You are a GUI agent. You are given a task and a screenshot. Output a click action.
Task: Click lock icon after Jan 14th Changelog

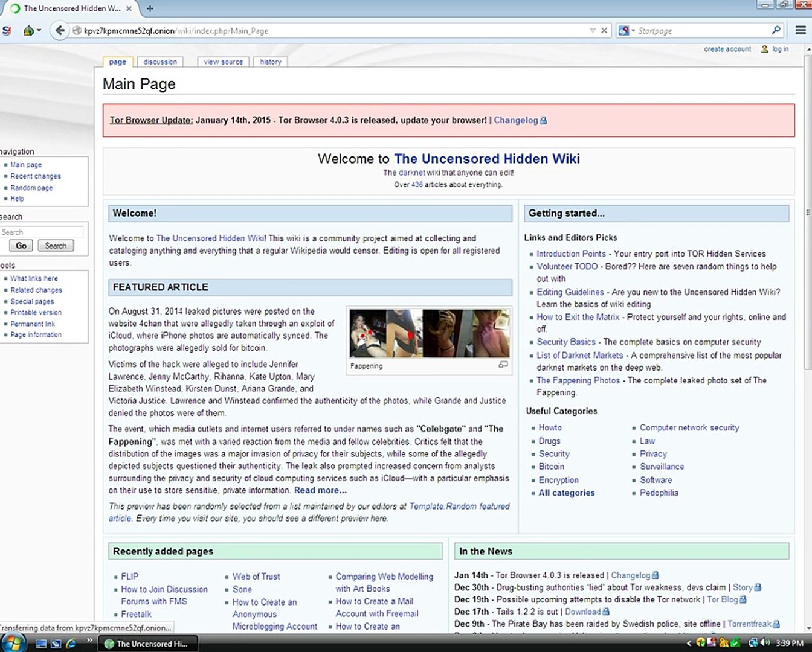656,575
